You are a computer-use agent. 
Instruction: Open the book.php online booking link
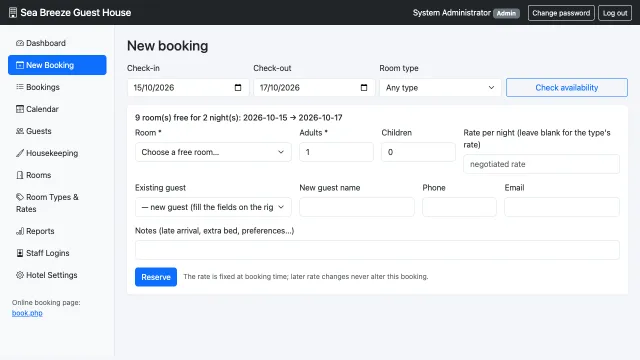point(27,313)
